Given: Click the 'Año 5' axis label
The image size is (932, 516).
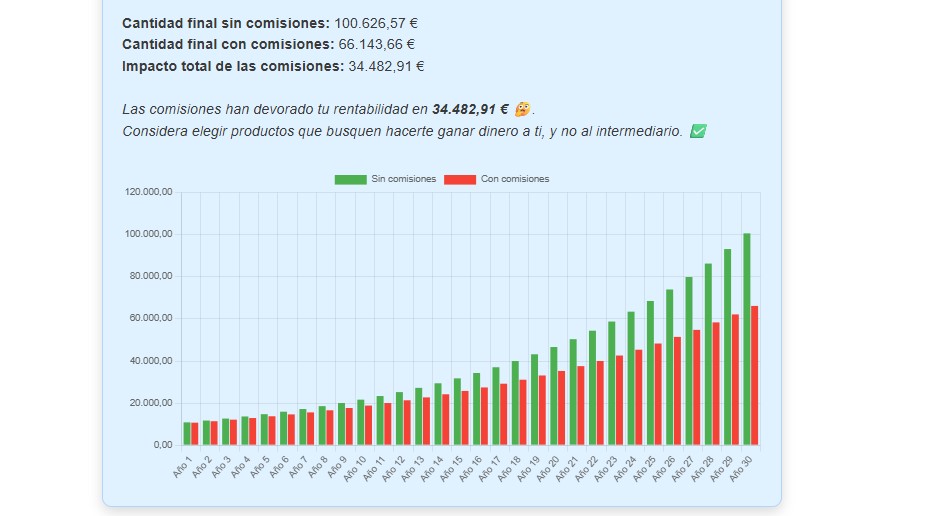Looking at the screenshot, I should (260, 466).
